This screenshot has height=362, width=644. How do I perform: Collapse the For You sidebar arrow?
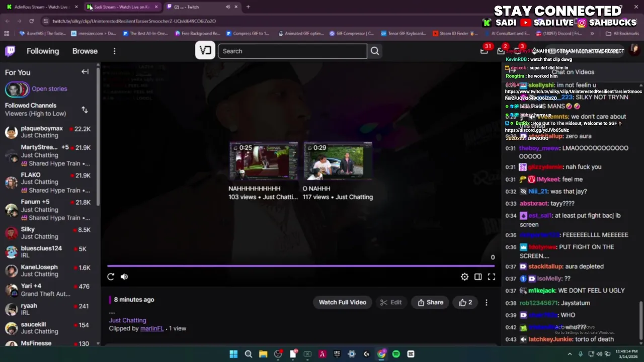85,72
